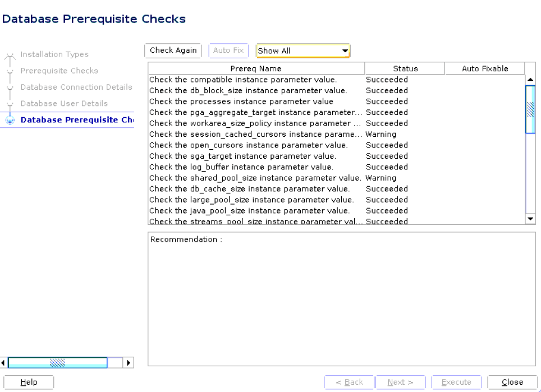The height and width of the screenshot is (392, 541).
Task: Click the vertical scrollbar thumb in the checks list
Action: click(530, 107)
